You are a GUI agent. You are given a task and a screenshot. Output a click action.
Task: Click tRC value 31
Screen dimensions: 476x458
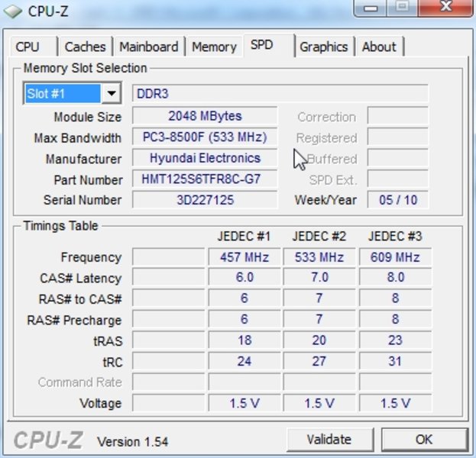pos(395,361)
